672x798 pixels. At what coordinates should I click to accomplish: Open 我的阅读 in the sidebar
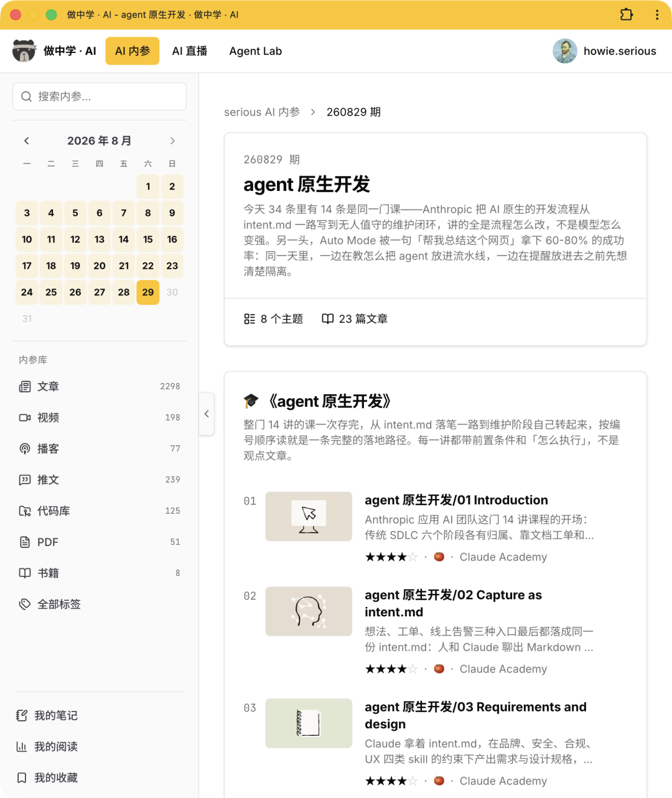pyautogui.click(x=100, y=746)
